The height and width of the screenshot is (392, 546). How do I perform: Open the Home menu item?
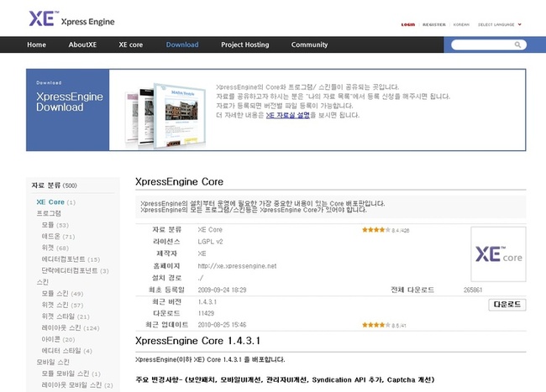(37, 44)
